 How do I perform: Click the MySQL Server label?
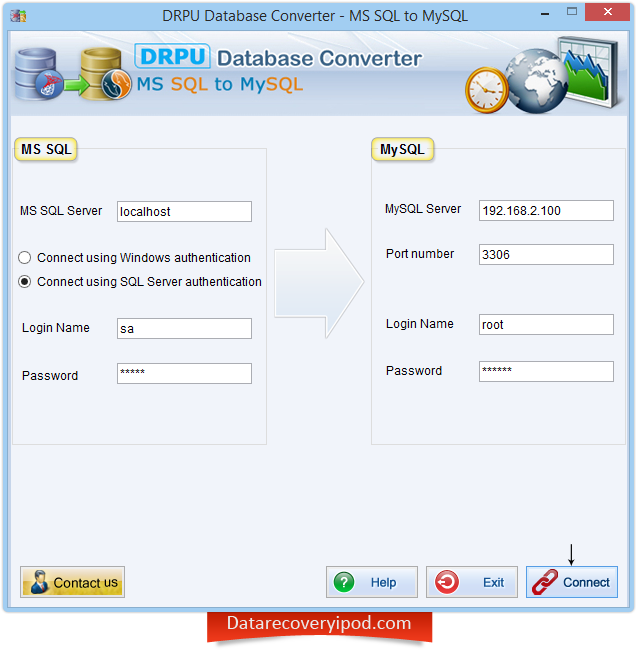[423, 209]
